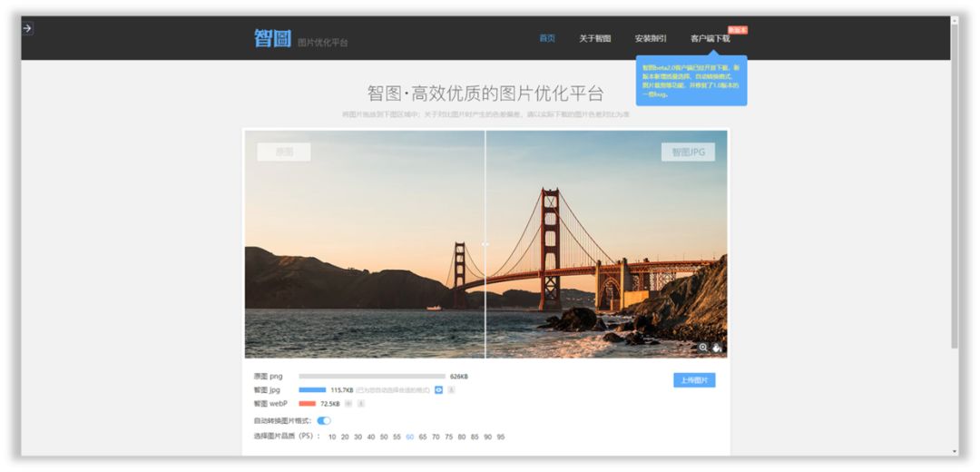980x472 pixels.
Task: Toggle the eye preview icon for 智图 jpg
Action: tap(439, 390)
